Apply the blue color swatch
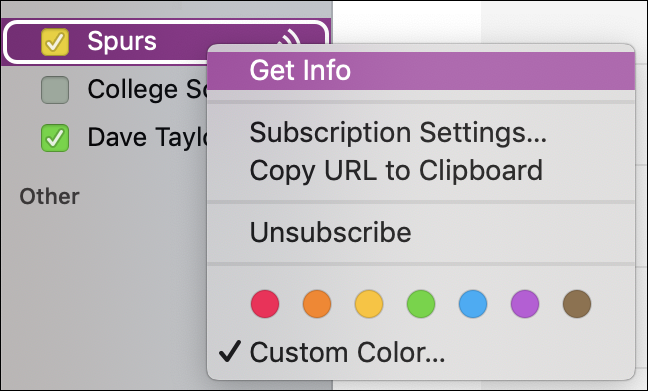The width and height of the screenshot is (648, 391). click(x=473, y=304)
